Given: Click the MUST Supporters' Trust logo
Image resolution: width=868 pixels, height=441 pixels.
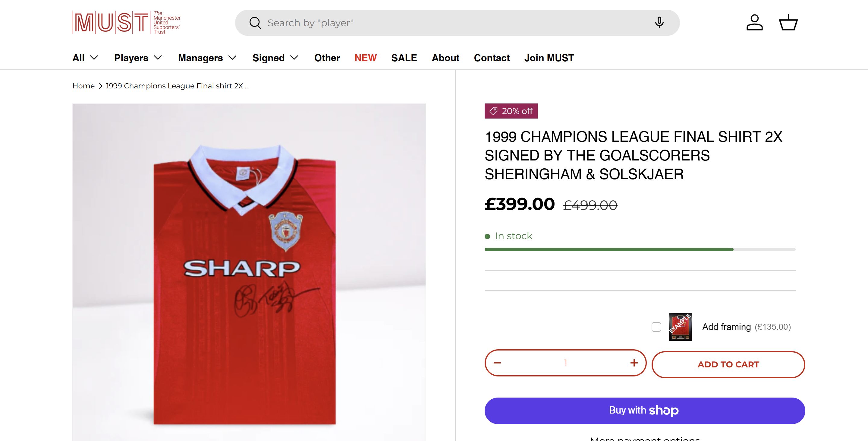Looking at the screenshot, I should click(126, 23).
